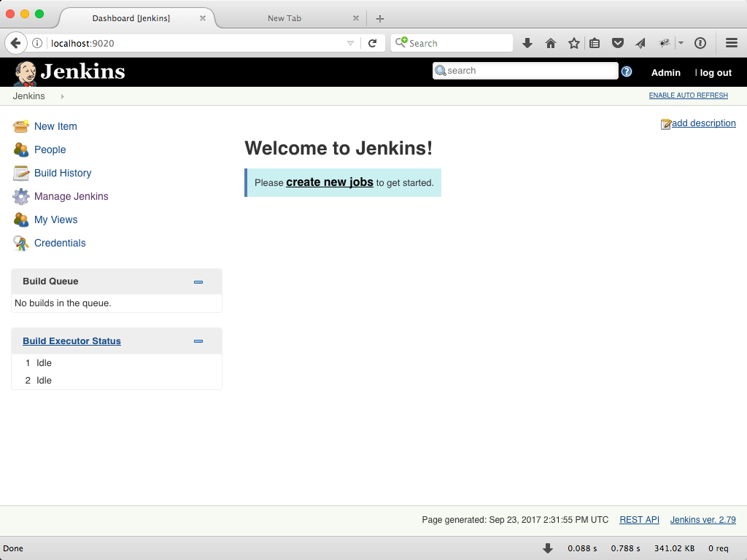Click the Admin user link
The image size is (747, 560).
[665, 72]
